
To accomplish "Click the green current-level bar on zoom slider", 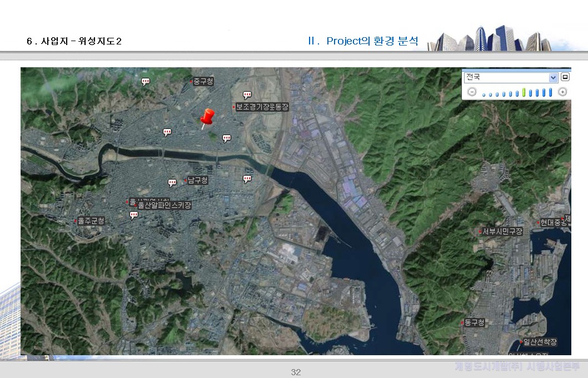I will click(524, 93).
